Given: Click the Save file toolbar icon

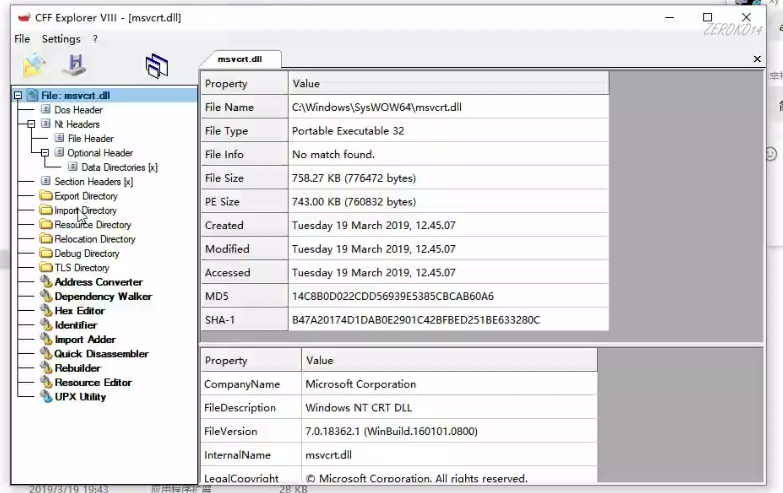Looking at the screenshot, I should pos(75,65).
